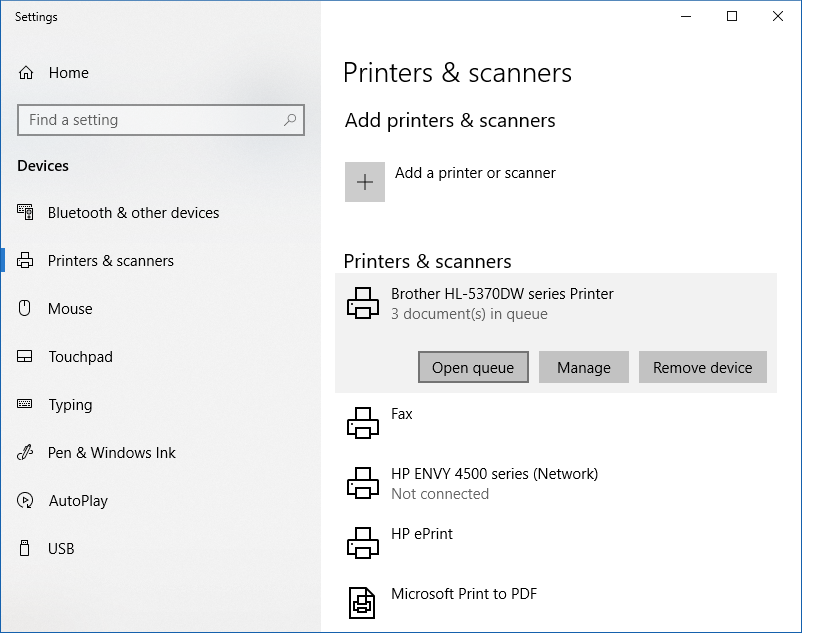Open queue for Brother printer
Image resolution: width=819 pixels, height=633 pixels.
point(473,367)
